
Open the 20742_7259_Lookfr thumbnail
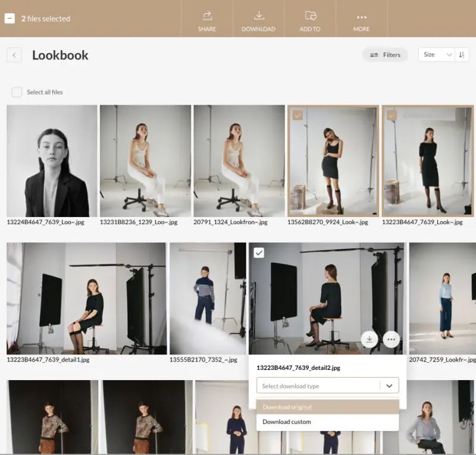pos(443,299)
